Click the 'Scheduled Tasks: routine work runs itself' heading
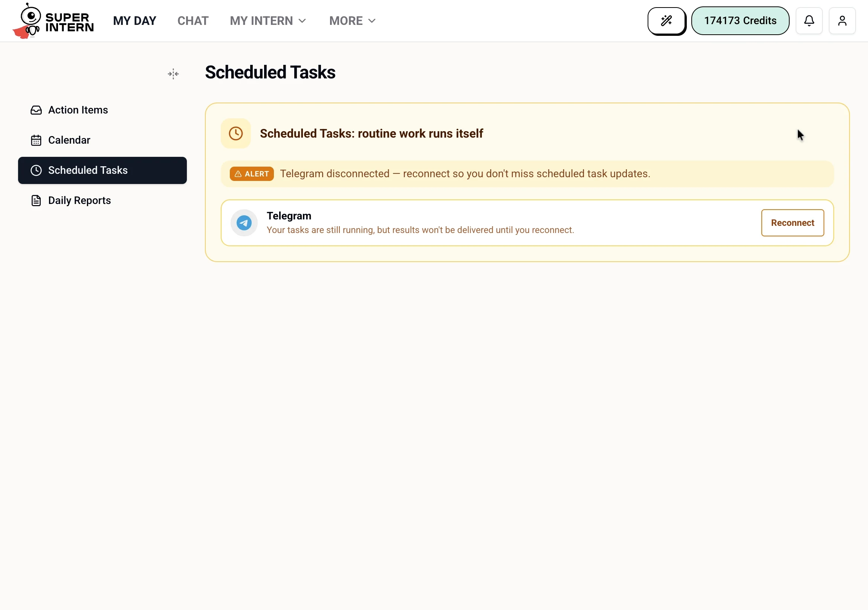Image resolution: width=868 pixels, height=610 pixels. tap(371, 133)
